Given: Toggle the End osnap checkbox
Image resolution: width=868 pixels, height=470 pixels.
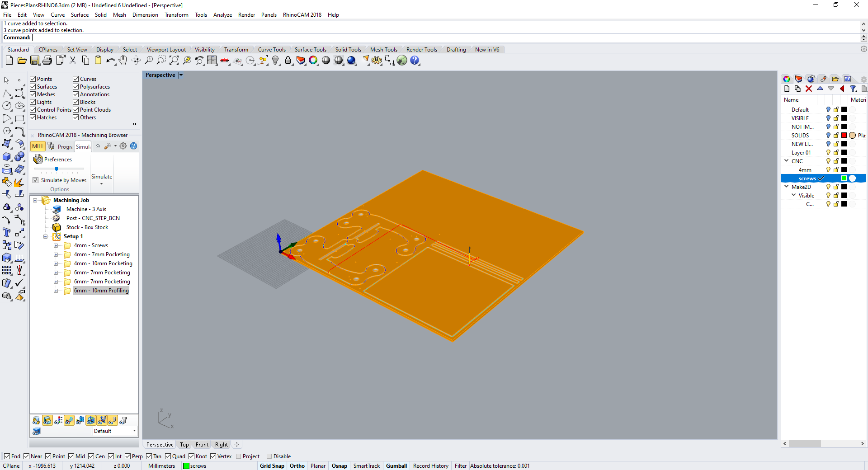Looking at the screenshot, I should coord(7,456).
